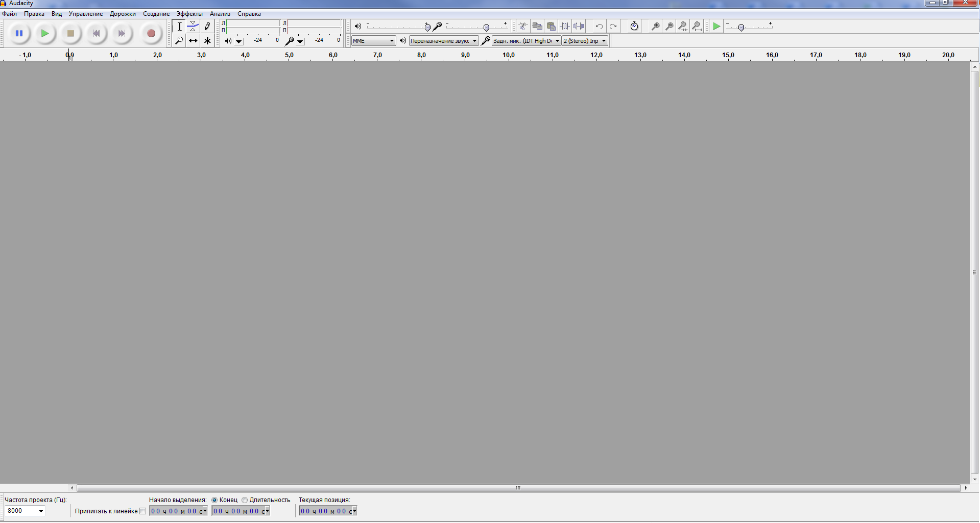Click the Sync-Lock clock icon
This screenshot has width=980, height=523.
tap(634, 27)
